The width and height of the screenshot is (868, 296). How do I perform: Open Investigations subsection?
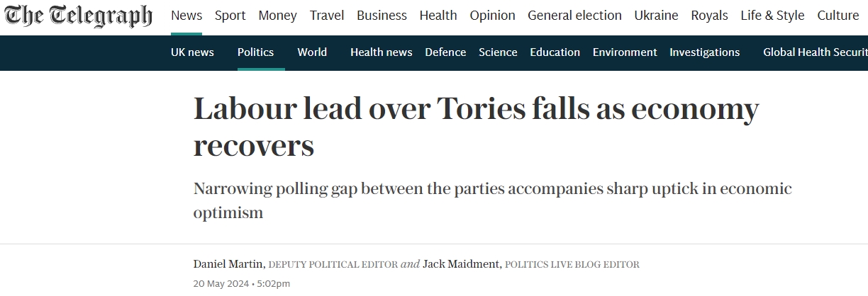point(704,52)
